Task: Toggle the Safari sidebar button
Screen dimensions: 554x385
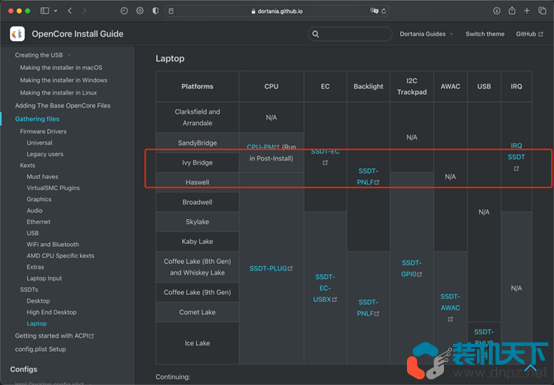Action: tap(45, 11)
